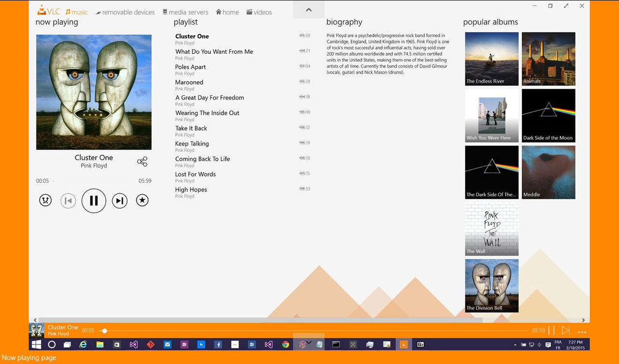Pause the currently playing track
This screenshot has height=364, width=619.
click(93, 200)
